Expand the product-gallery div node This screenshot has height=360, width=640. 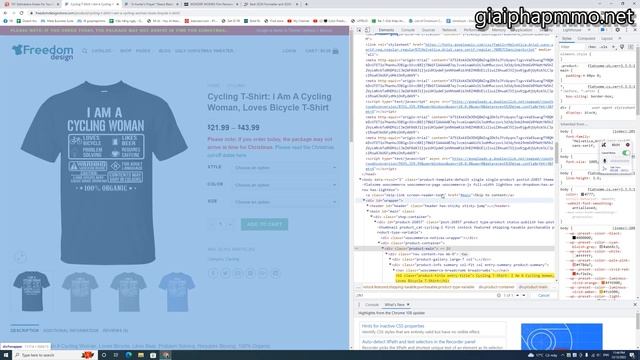point(390,259)
